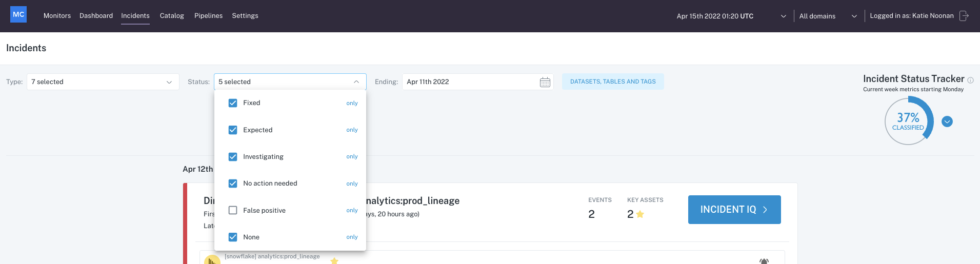Collapse the Status dropdown showing 5 selected

point(290,82)
